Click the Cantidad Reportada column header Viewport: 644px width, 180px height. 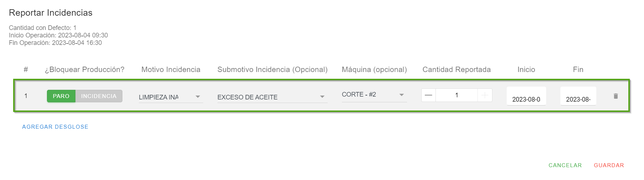pos(456,70)
